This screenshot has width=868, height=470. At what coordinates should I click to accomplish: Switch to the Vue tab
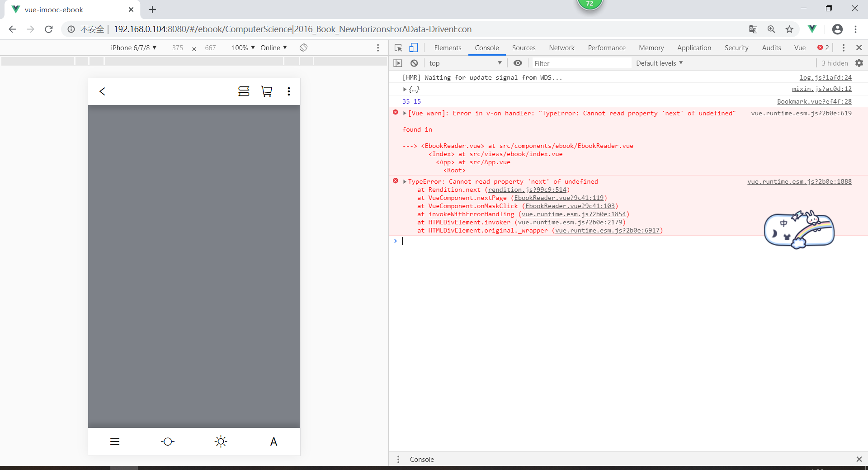click(800, 47)
